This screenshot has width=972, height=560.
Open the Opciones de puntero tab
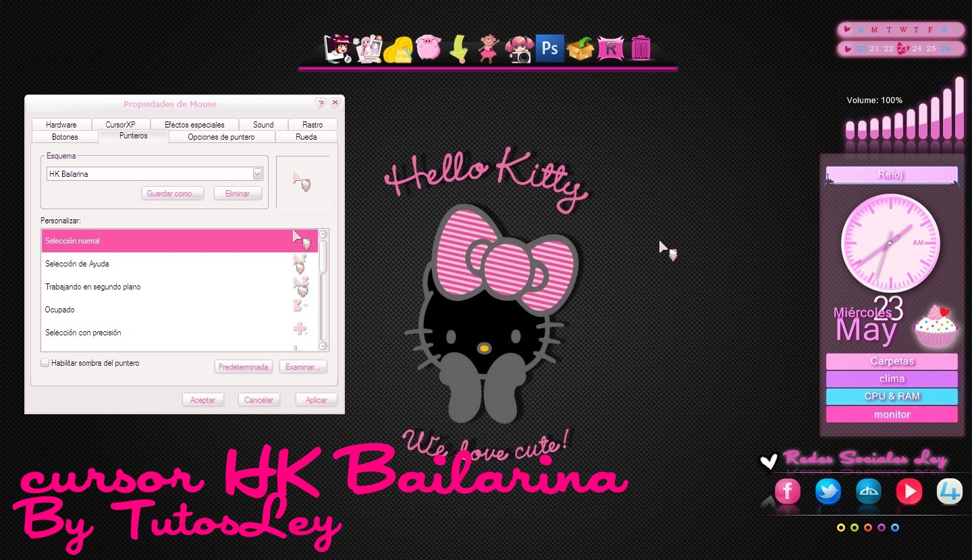[x=221, y=137]
